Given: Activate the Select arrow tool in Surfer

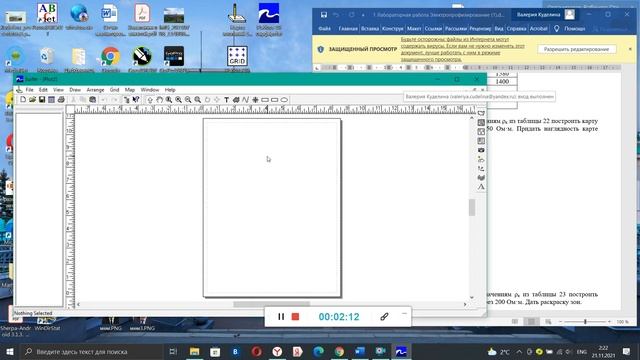Looking at the screenshot, I should point(150,100).
